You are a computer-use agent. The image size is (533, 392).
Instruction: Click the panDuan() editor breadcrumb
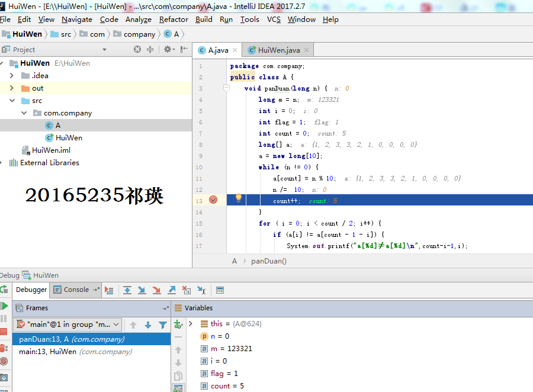point(269,261)
